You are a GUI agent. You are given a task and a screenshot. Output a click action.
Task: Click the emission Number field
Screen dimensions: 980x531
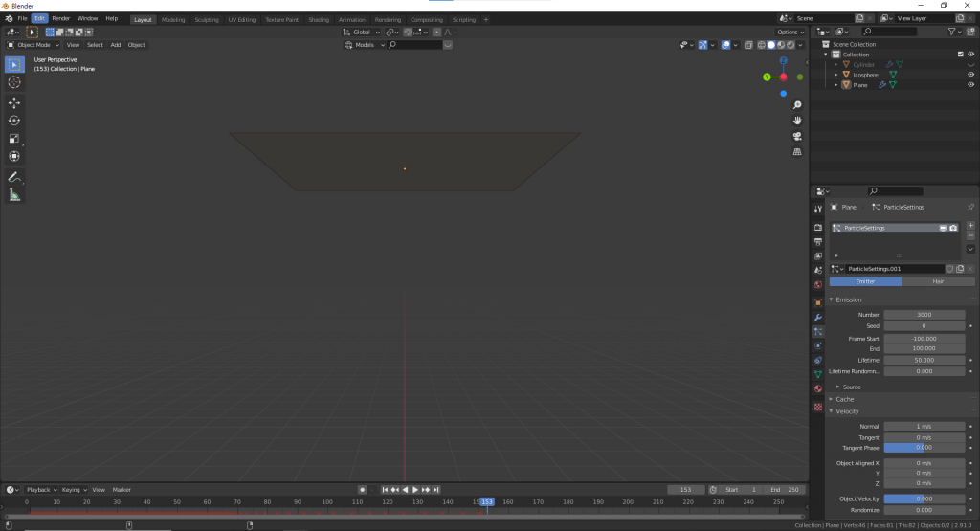924,315
